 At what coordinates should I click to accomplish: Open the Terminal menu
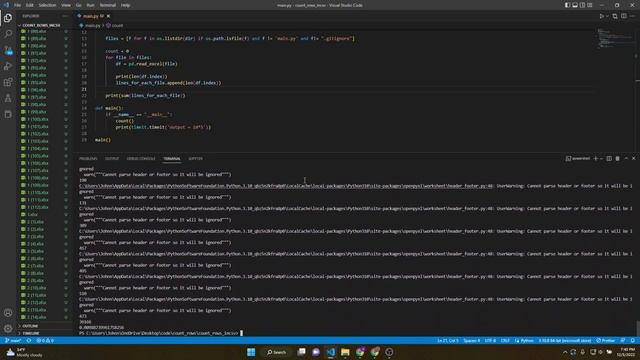108,5
